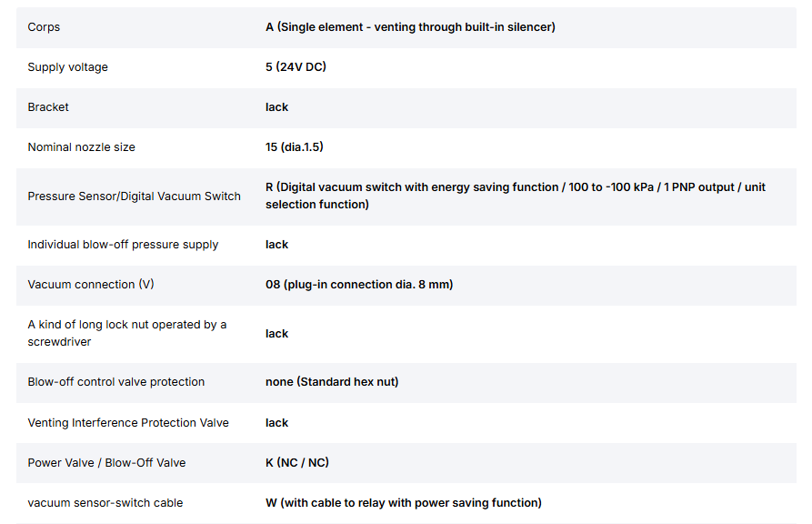Click Blow-off control valve protection label

116,382
